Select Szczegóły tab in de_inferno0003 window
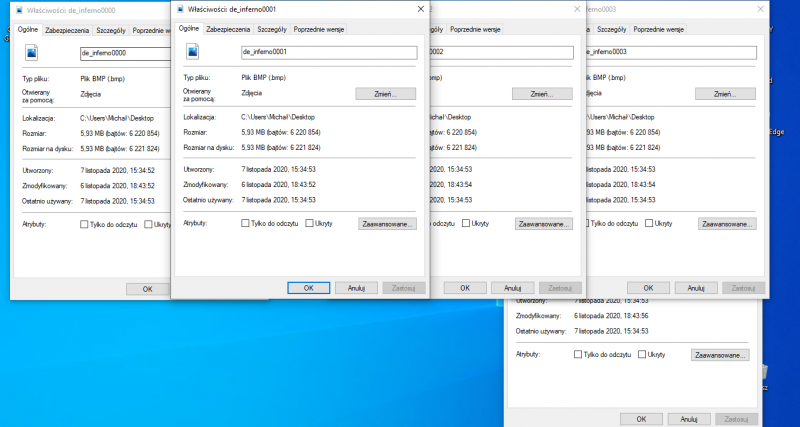Screen dimensions: 800x427 605,31
